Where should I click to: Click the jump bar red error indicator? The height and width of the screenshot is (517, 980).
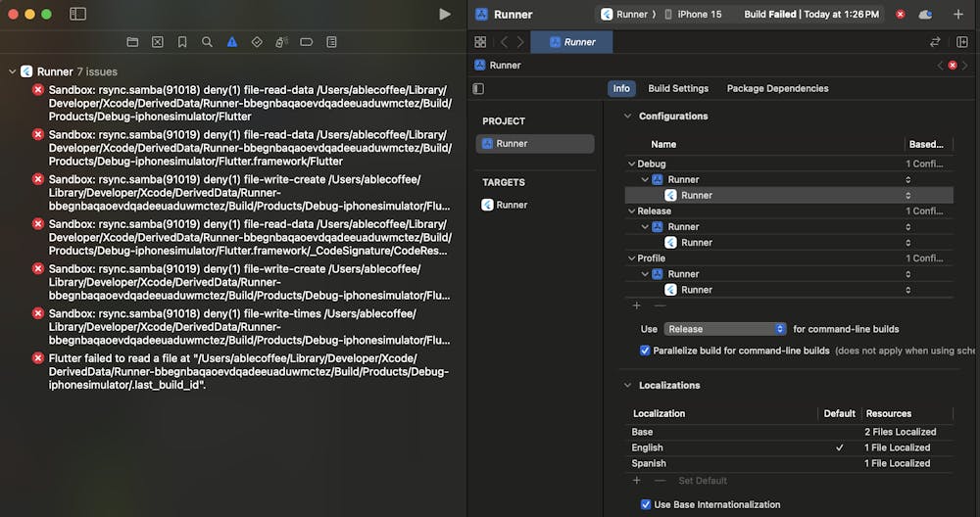[x=953, y=65]
